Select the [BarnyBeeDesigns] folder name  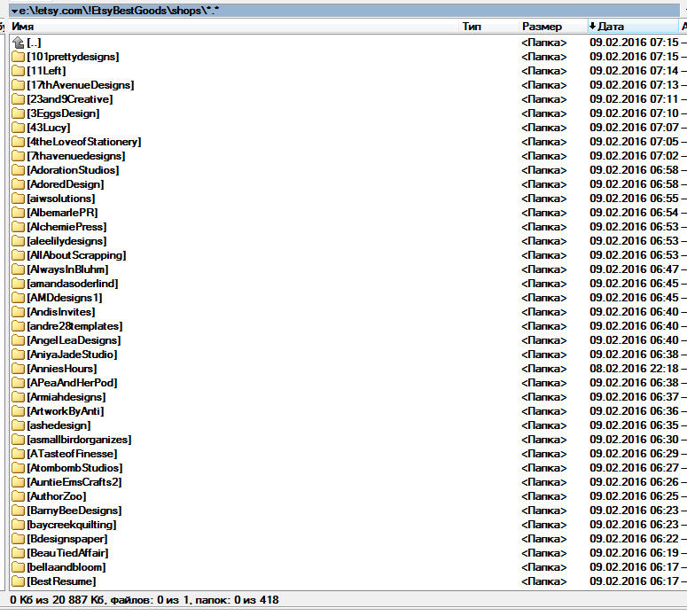[74, 510]
